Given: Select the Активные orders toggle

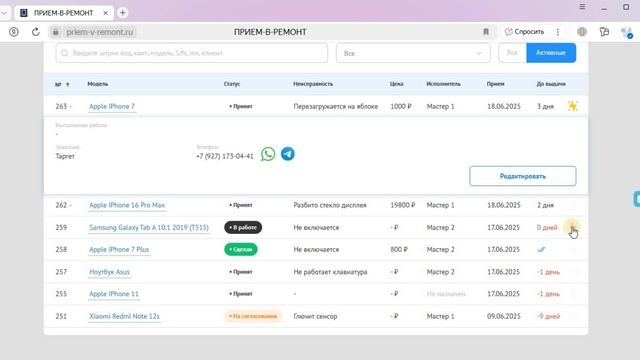Looking at the screenshot, I should click(x=551, y=53).
